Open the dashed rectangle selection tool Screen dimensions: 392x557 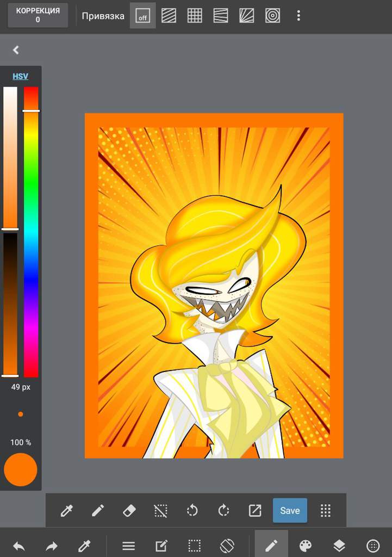[x=194, y=546]
